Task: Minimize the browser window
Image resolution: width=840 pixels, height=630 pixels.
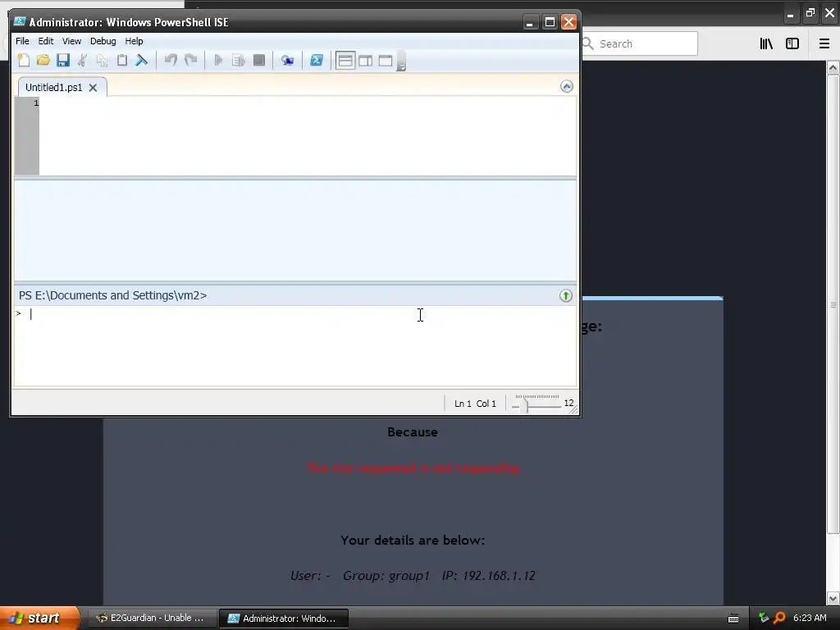Action: (x=790, y=15)
